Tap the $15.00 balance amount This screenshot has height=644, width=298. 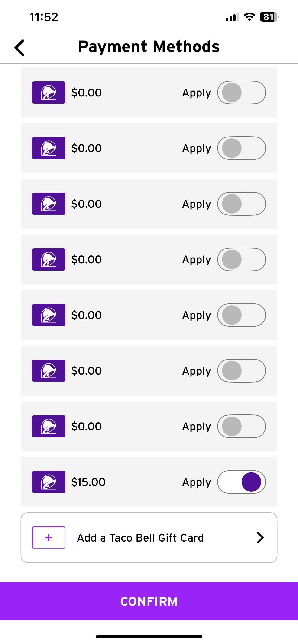(88, 482)
